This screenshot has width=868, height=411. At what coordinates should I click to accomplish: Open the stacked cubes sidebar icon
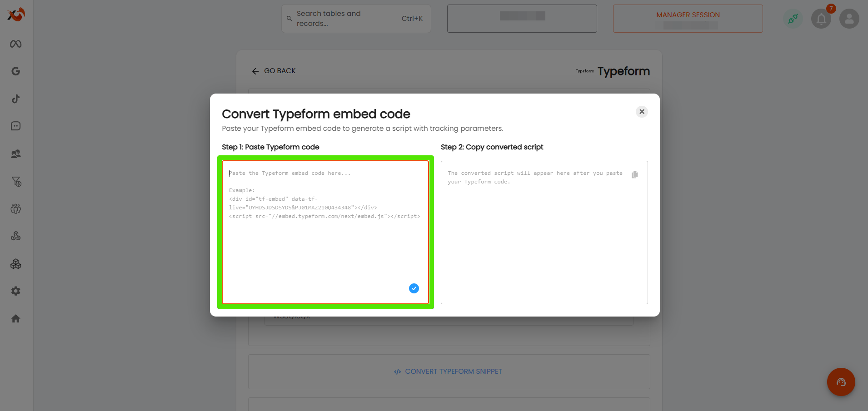click(x=16, y=264)
